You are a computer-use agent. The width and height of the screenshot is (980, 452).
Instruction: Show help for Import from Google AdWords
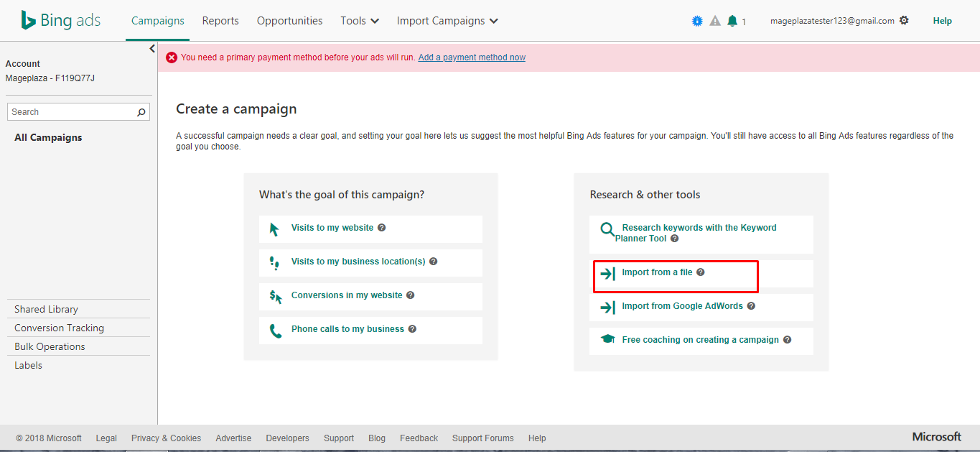[751, 306]
